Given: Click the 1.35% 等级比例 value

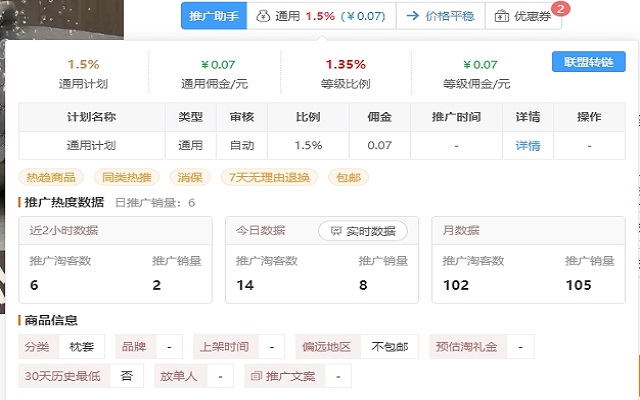Looking at the screenshot, I should 346,64.
